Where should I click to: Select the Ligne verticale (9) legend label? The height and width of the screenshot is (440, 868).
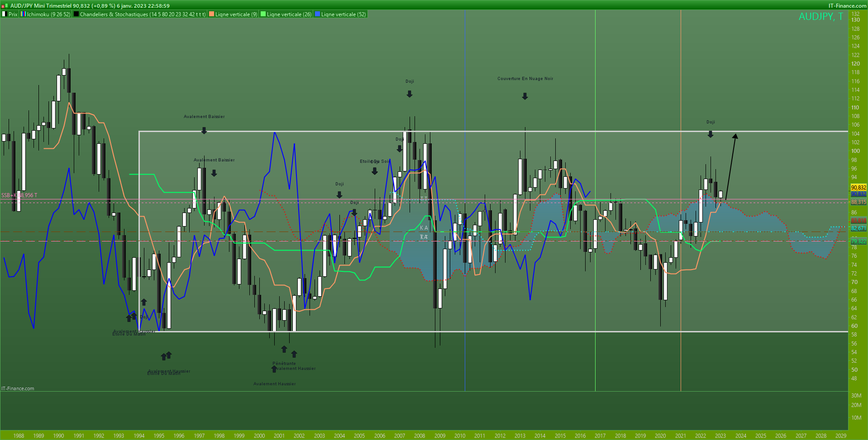tap(236, 14)
